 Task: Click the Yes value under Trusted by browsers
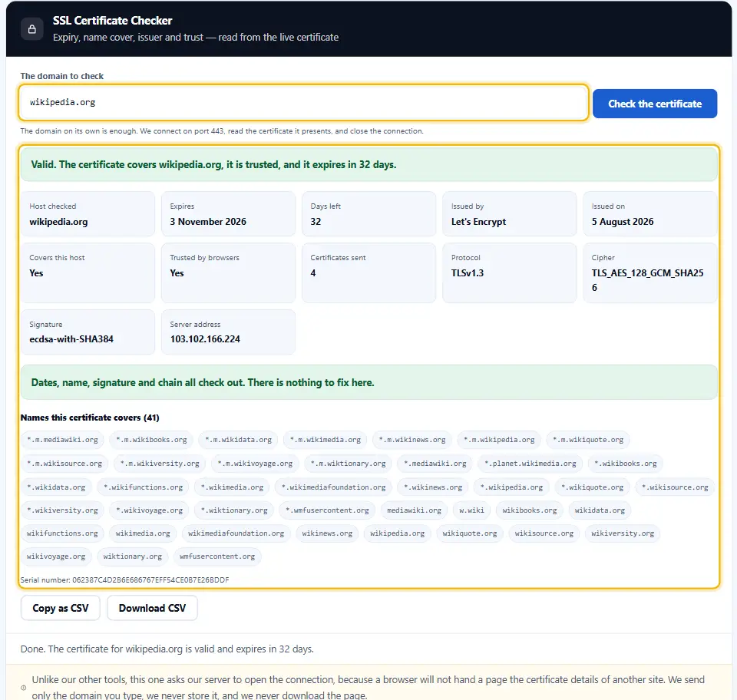[x=177, y=273]
